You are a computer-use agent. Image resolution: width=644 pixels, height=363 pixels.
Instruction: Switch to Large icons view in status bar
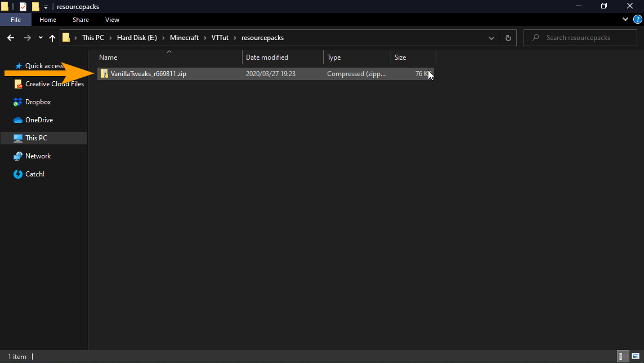[636, 356]
